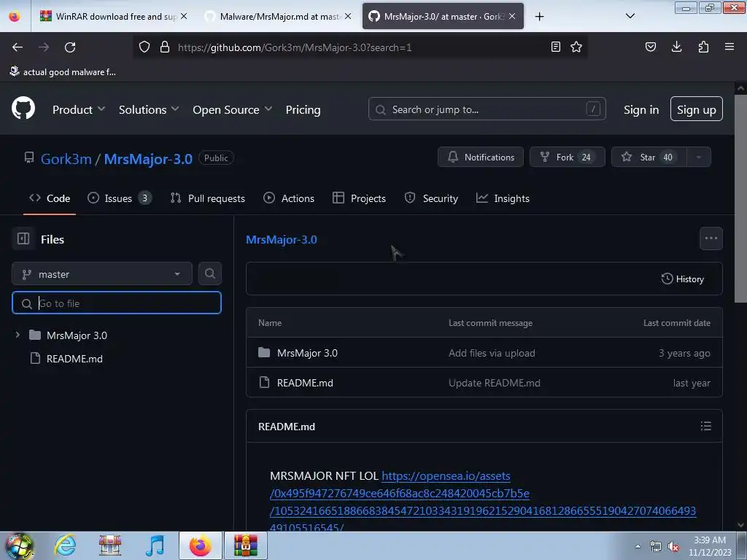This screenshot has width=747, height=560.
Task: Open star lists dropdown arrow
Action: tap(698, 157)
